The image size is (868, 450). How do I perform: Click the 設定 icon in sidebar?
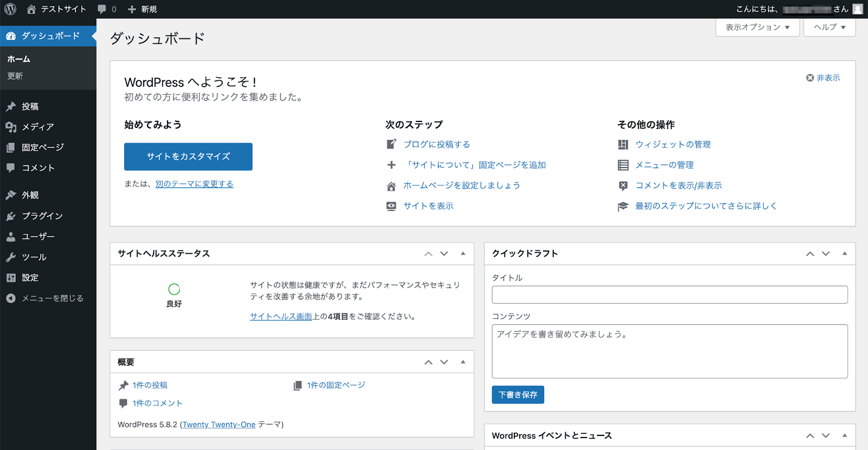11,278
